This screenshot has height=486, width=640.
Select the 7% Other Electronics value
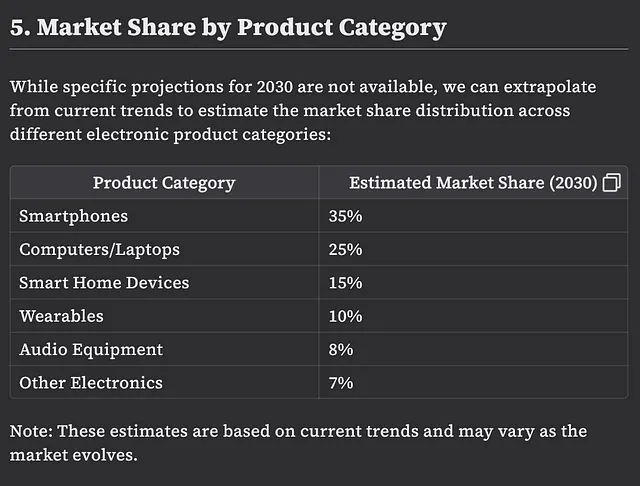point(341,383)
